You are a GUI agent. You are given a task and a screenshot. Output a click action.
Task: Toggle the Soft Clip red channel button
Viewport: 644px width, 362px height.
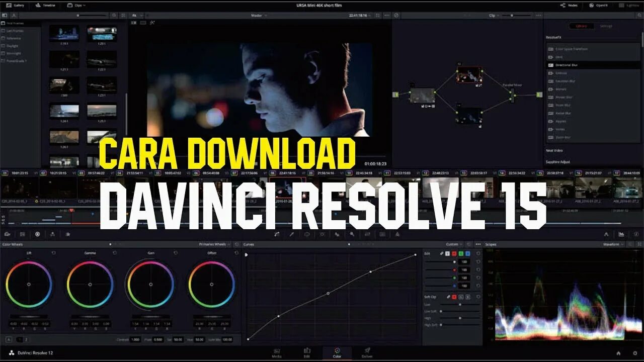coord(454,297)
